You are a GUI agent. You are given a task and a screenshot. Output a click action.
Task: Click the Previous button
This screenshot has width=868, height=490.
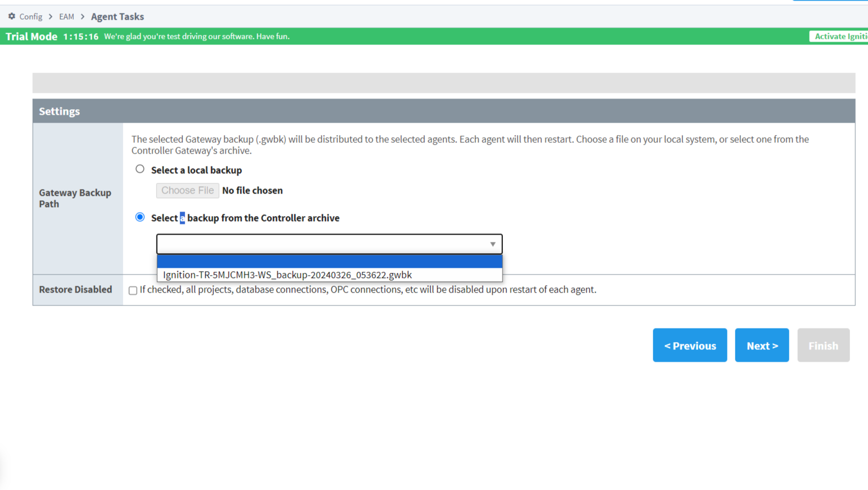click(690, 345)
